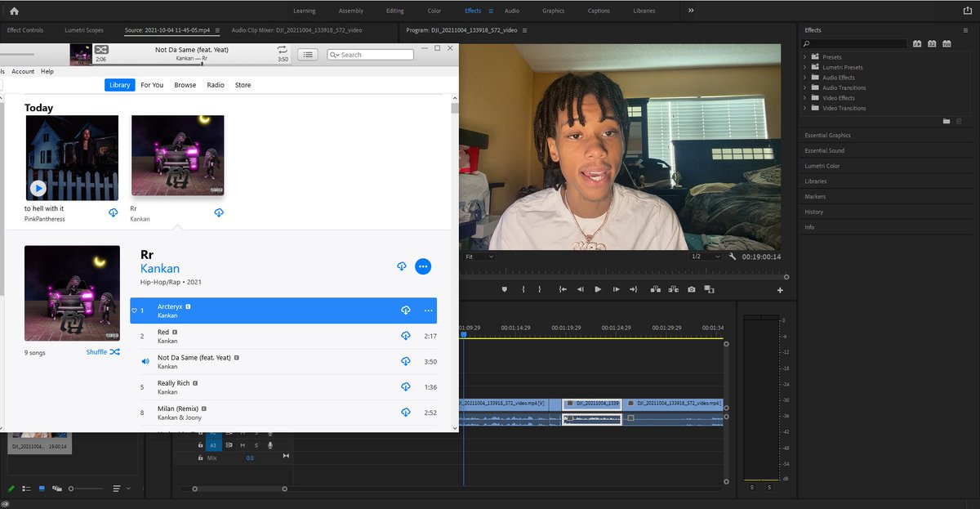980x509 pixels.
Task: Click in the iTunes Search field
Action: point(371,55)
